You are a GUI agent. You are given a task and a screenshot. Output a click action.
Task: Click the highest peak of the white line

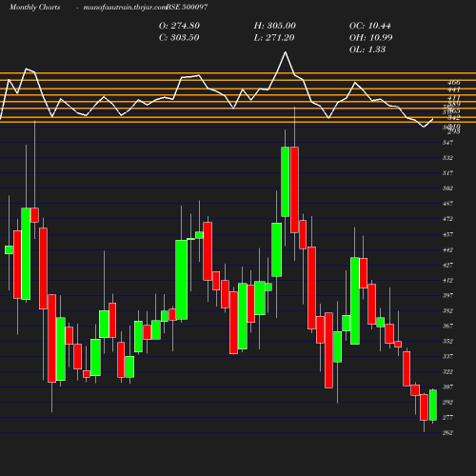pyautogui.click(x=285, y=52)
